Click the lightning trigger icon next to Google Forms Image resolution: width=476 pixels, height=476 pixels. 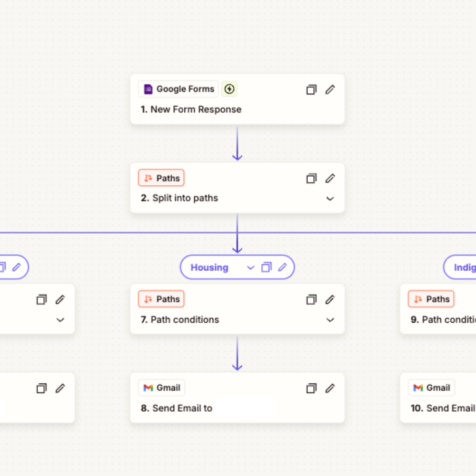[x=229, y=89]
